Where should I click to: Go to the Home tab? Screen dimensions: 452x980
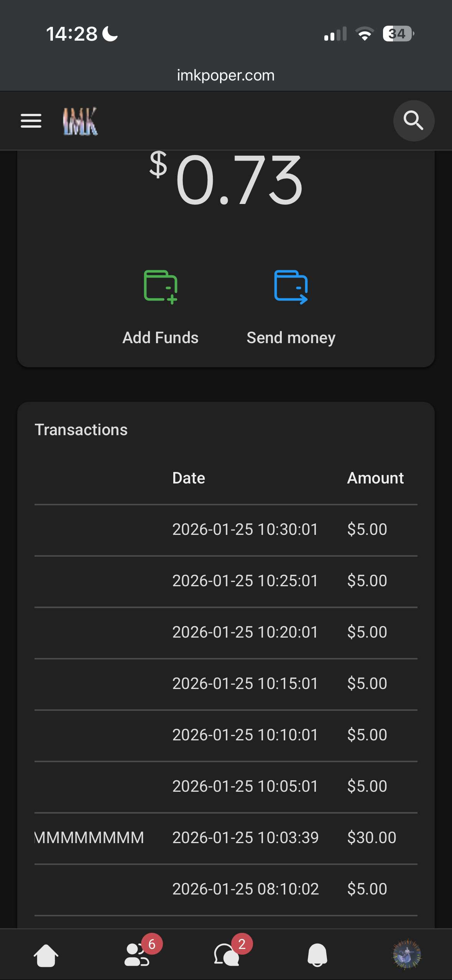tap(46, 955)
